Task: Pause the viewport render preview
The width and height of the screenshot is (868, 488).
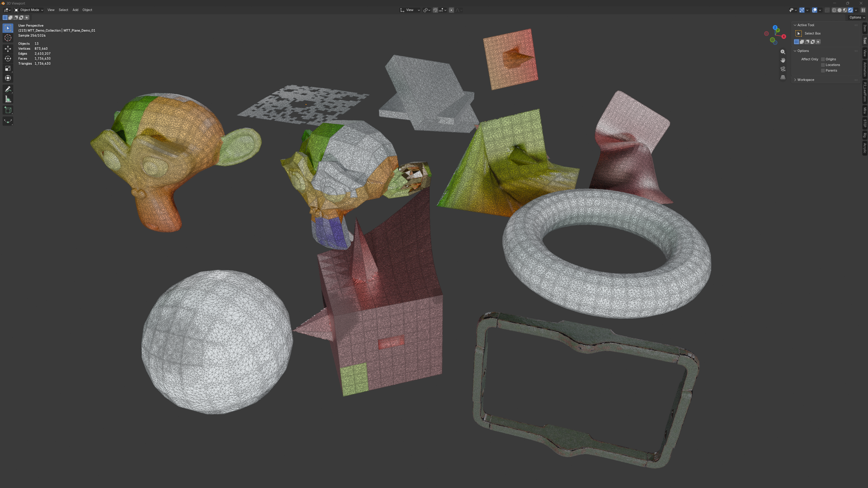Action: tap(863, 10)
